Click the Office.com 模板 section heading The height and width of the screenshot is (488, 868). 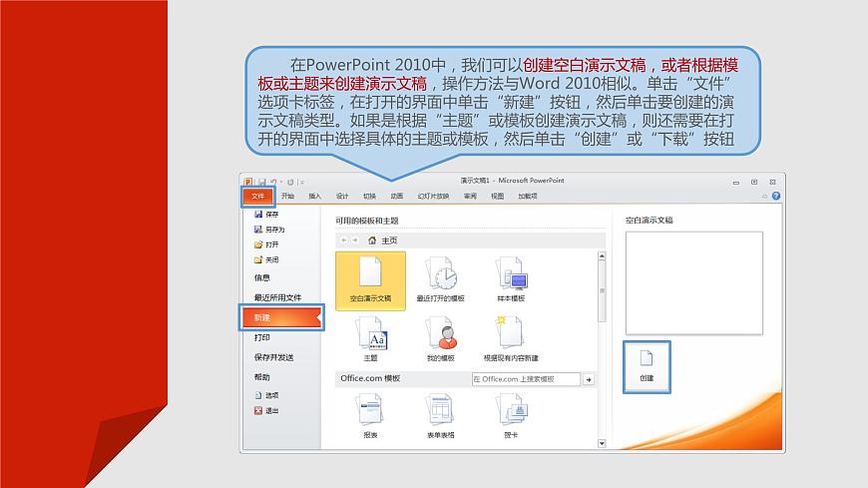click(x=370, y=378)
